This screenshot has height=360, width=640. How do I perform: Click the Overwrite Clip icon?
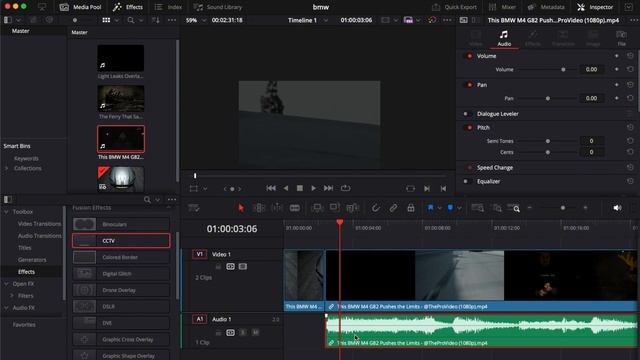pos(335,208)
